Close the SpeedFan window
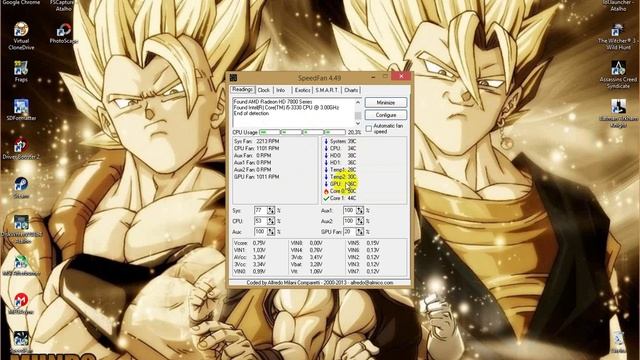Viewport: 640px width, 360px height. 401,76
